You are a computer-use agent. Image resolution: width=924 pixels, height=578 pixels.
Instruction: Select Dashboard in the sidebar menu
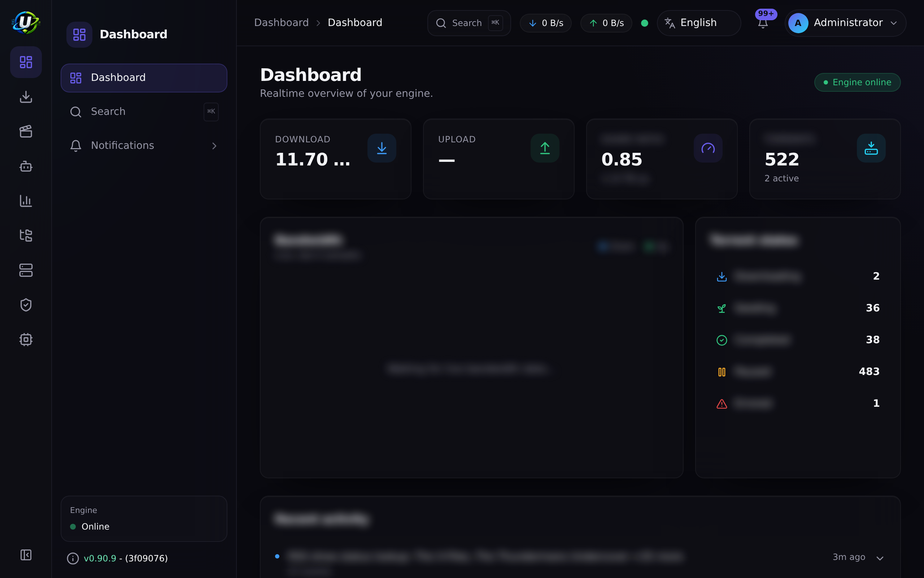click(144, 78)
